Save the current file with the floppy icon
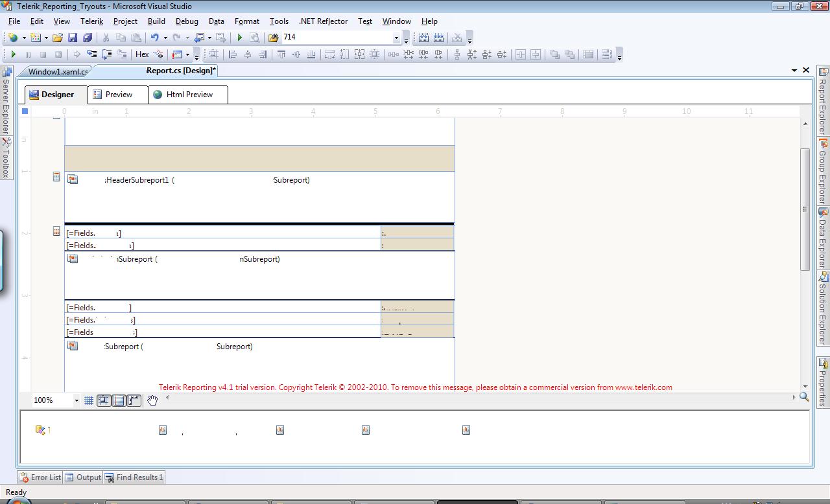This screenshot has width=830, height=504. 73,38
